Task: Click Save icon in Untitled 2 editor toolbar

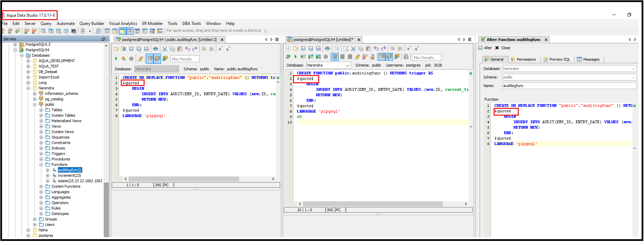Action: pyautogui.click(x=131, y=49)
